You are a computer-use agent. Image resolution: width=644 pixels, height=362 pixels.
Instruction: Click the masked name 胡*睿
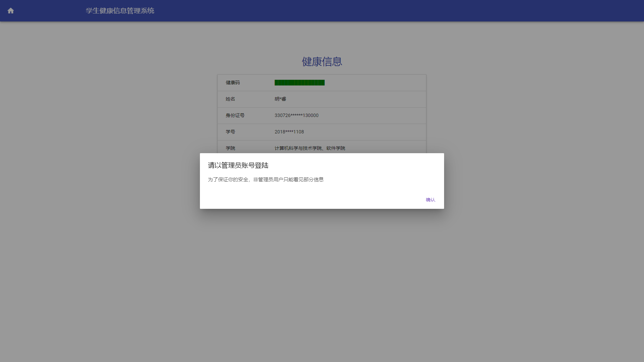280,99
